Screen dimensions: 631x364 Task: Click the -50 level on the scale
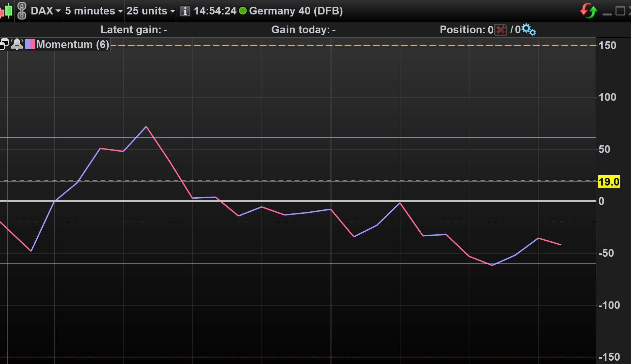[606, 253]
